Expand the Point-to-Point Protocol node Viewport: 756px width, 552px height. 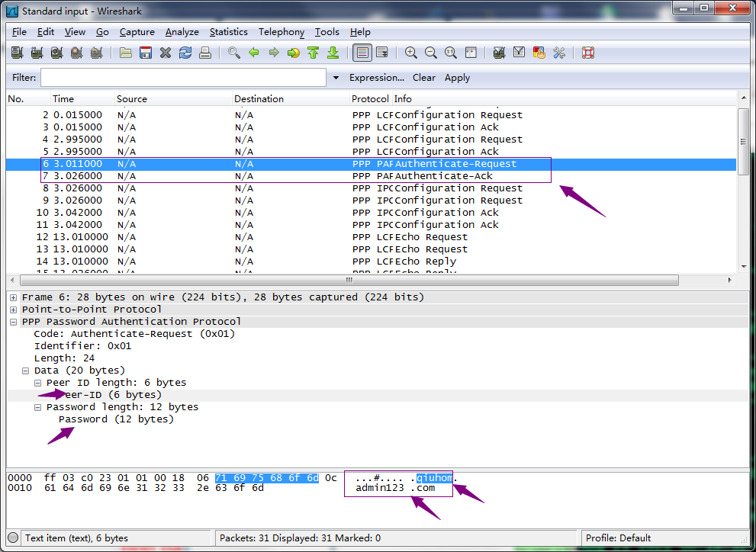14,310
